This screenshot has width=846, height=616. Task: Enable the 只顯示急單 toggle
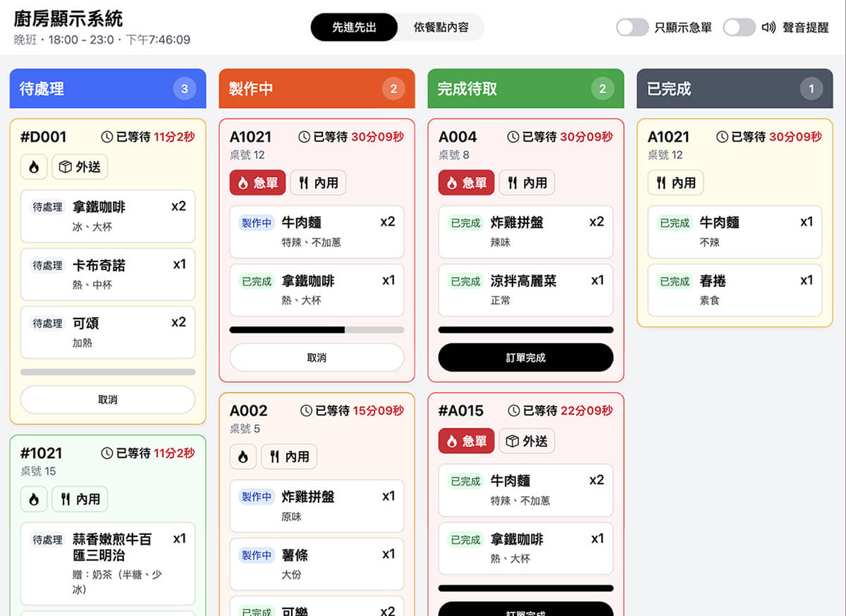[632, 27]
